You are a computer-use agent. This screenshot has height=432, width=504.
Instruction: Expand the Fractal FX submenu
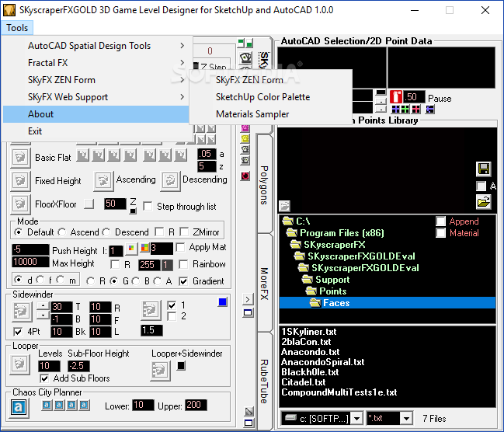tap(96, 63)
